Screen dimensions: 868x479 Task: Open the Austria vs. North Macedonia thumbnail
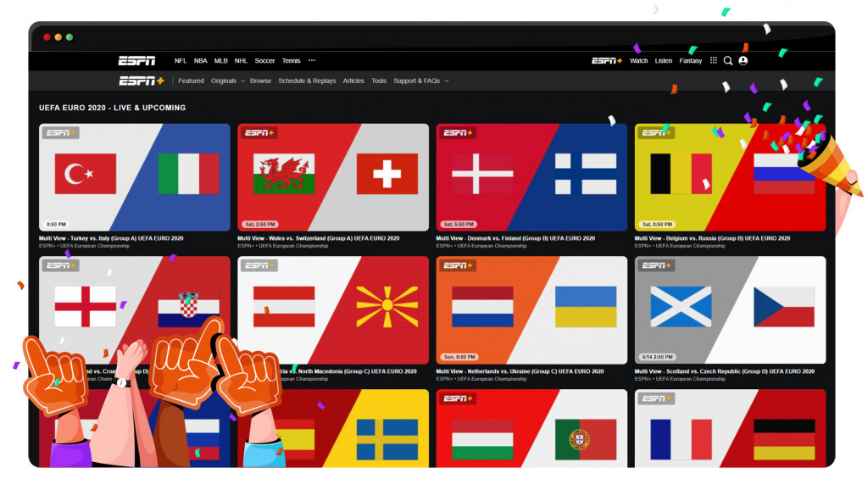pos(332,310)
